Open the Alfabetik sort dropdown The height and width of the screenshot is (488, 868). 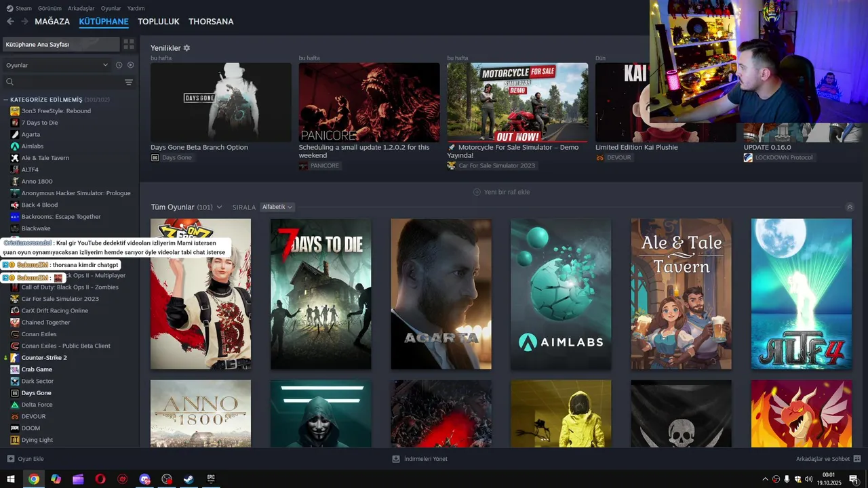point(277,207)
